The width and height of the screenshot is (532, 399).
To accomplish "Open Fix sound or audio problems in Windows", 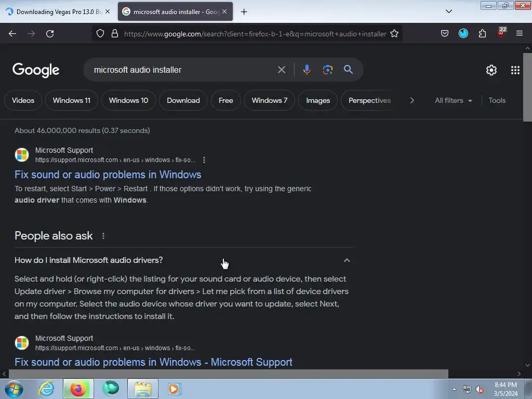I will coord(108,175).
